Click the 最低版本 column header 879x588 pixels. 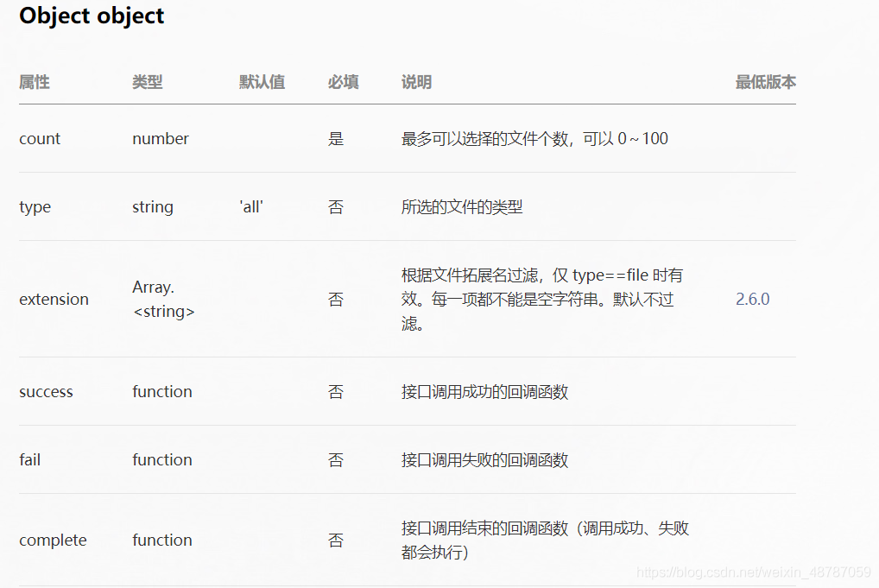[x=766, y=82]
